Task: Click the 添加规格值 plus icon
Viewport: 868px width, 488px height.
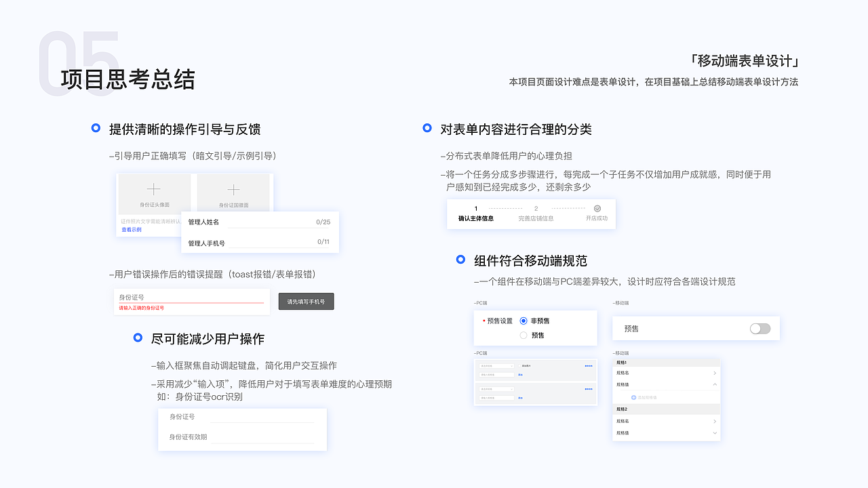Action: (x=633, y=397)
